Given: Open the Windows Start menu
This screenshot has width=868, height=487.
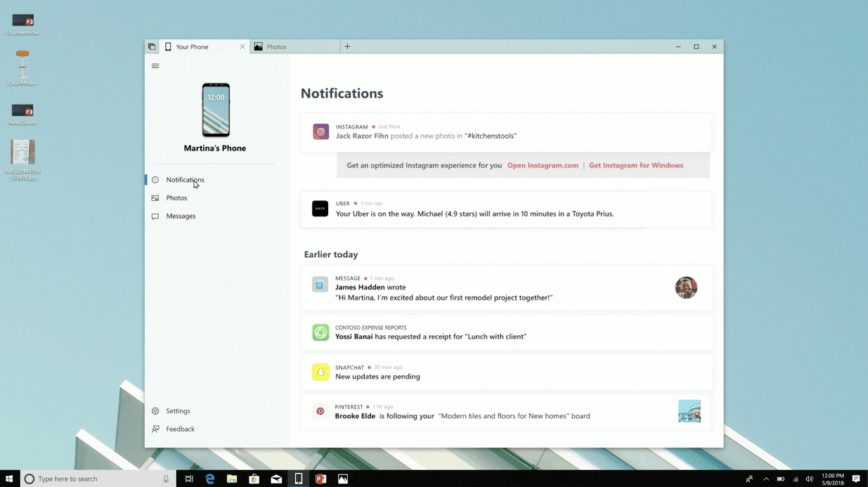Looking at the screenshot, I should click(9, 479).
